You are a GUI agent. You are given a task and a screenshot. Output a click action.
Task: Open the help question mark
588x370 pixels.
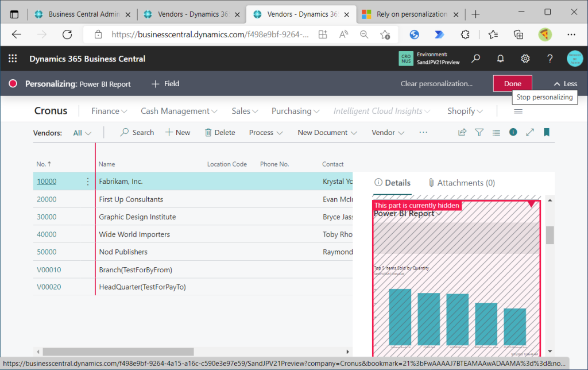550,59
